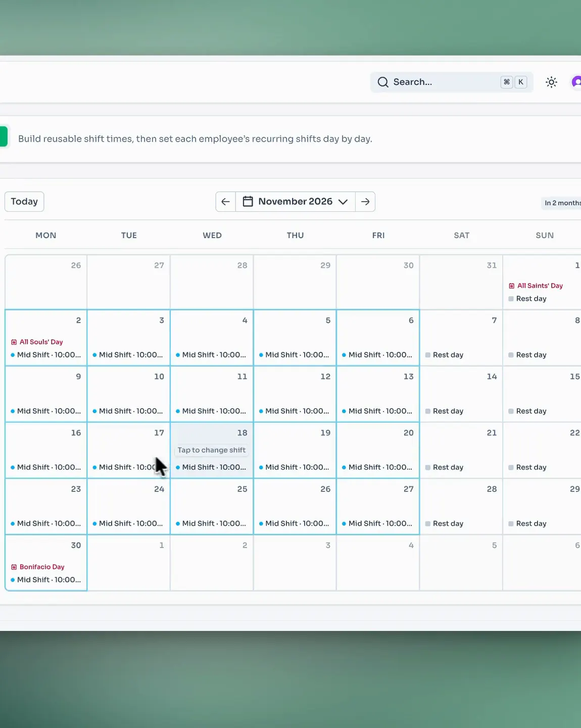Expand the November 2026 month chevron
This screenshot has height=728, width=581.
click(x=343, y=202)
